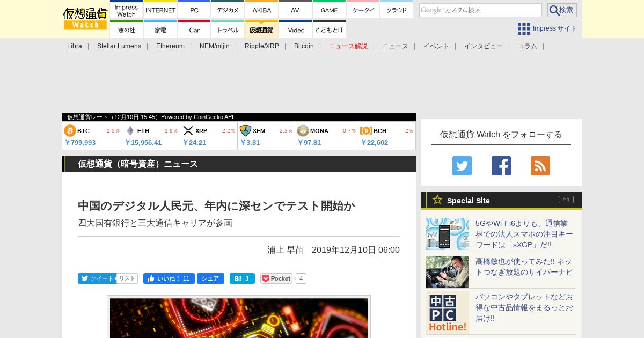Image resolution: width=644 pixels, height=338 pixels.
Task: Click the Twitter リスト button
Action: (127, 278)
